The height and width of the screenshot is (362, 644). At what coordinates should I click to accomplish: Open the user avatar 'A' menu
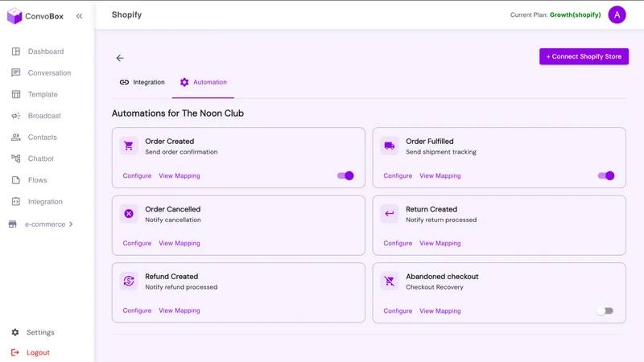click(x=617, y=14)
